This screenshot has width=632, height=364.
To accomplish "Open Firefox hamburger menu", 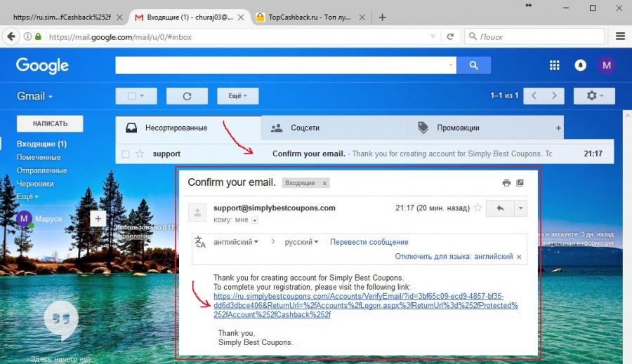I will tap(620, 36).
